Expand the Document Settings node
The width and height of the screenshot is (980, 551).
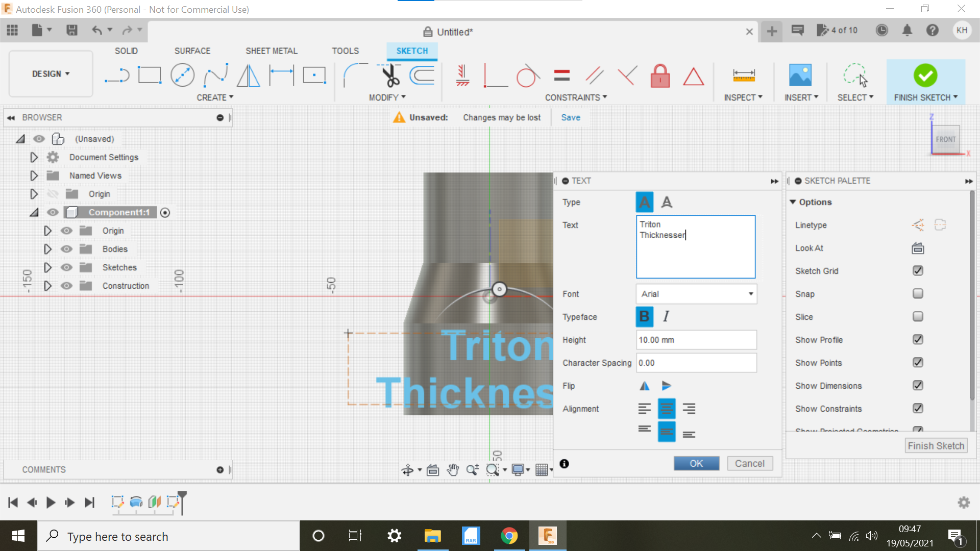coord(34,157)
